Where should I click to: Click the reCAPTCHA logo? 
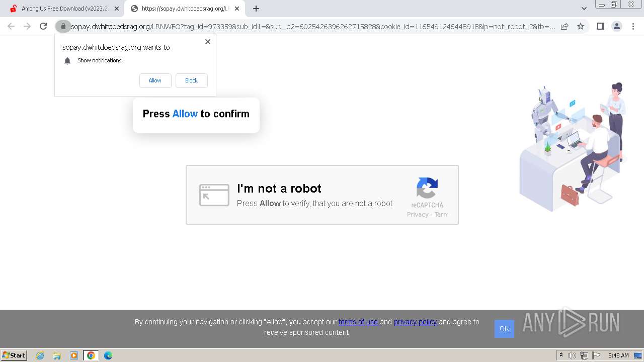point(427,188)
